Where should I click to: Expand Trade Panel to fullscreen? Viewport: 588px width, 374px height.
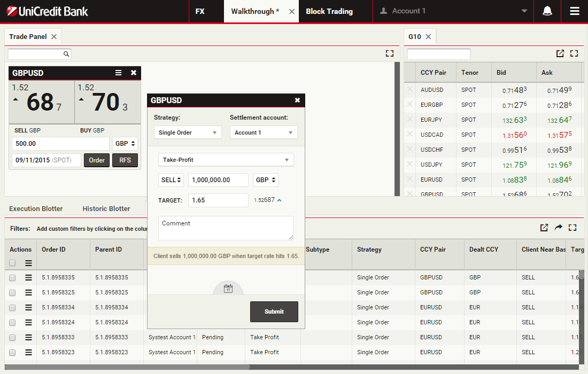pos(389,53)
